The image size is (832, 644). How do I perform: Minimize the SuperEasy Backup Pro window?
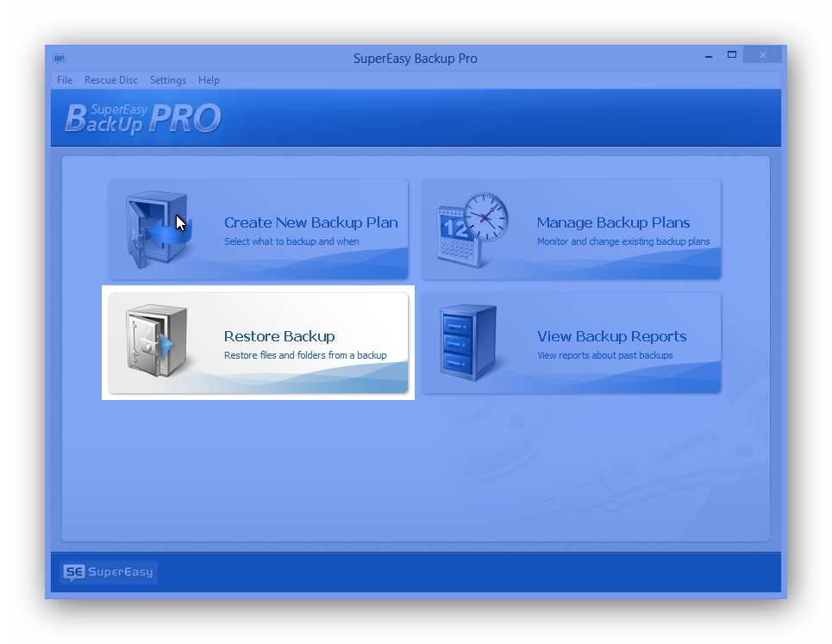[709, 55]
